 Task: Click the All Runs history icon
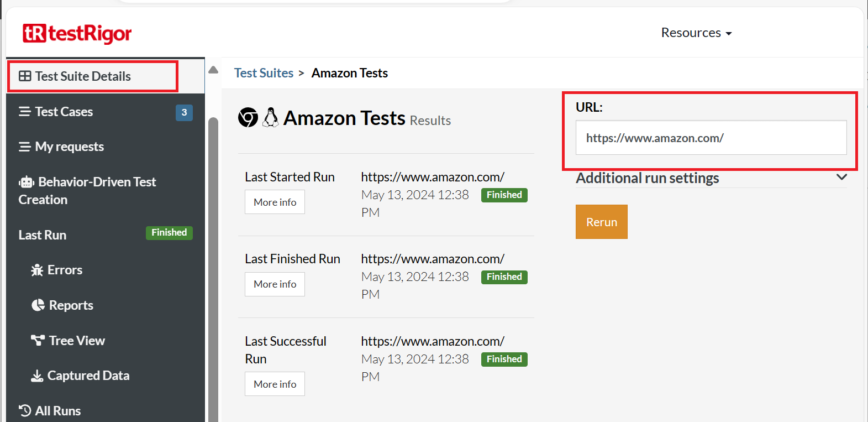tap(25, 410)
